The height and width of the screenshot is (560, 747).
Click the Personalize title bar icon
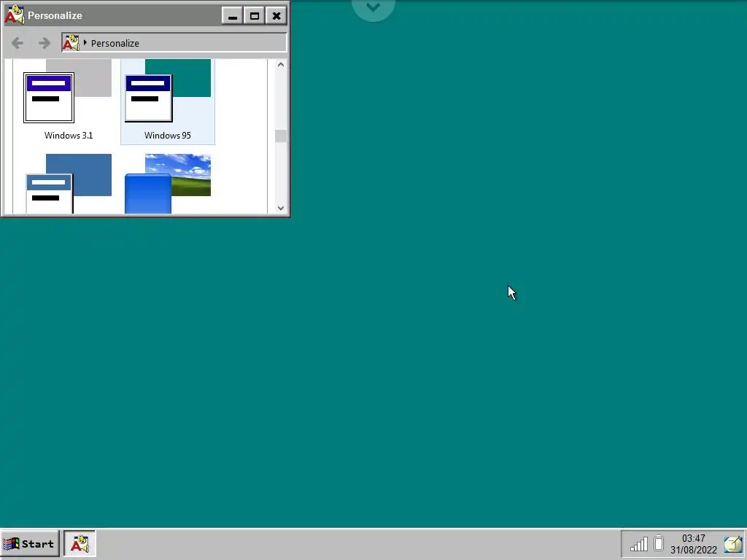pyautogui.click(x=15, y=15)
